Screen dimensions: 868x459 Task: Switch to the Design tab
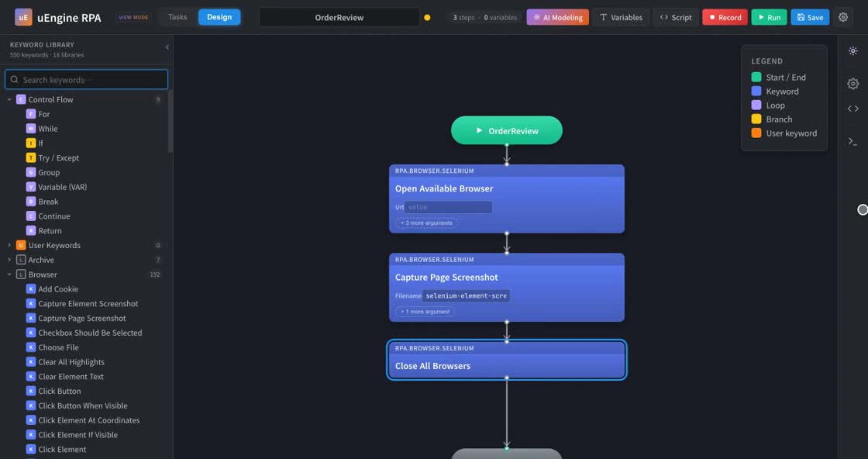click(219, 17)
